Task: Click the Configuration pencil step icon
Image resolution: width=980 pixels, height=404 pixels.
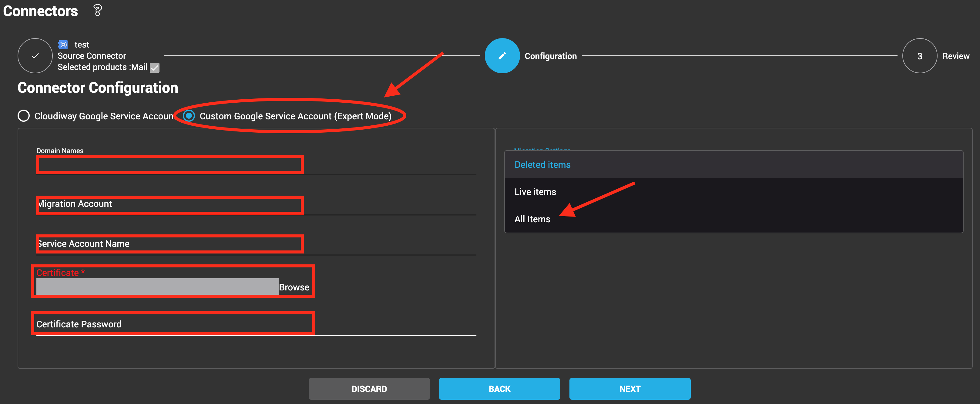Action: [x=502, y=56]
